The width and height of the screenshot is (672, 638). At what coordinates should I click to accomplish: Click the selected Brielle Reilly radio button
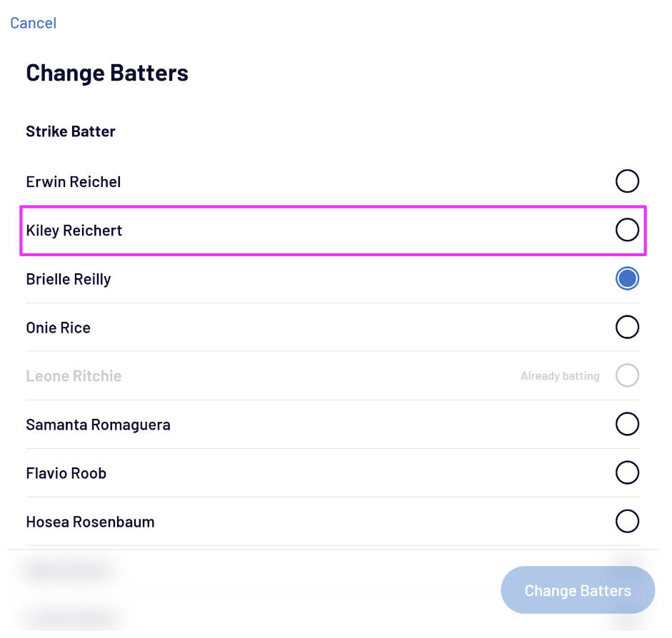point(627,278)
